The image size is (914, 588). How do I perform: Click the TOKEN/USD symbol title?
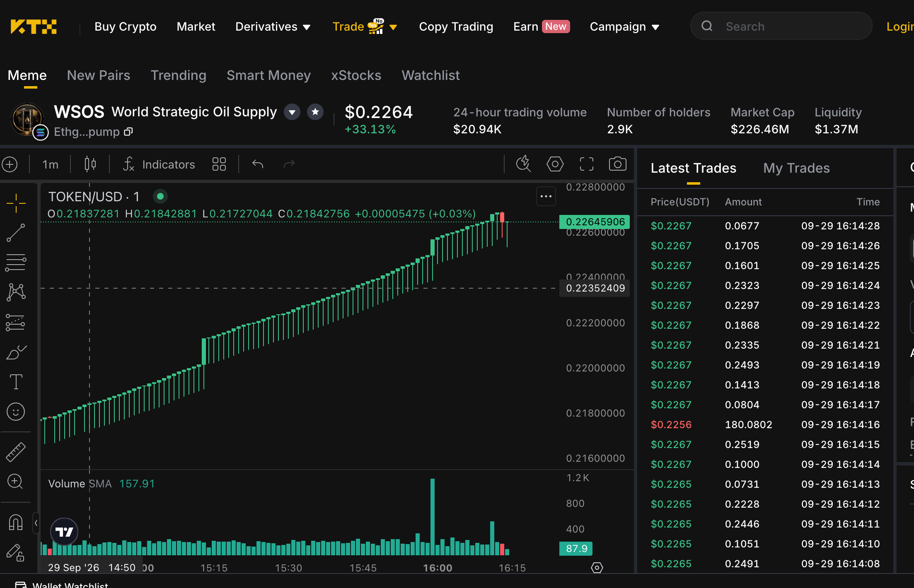94,197
